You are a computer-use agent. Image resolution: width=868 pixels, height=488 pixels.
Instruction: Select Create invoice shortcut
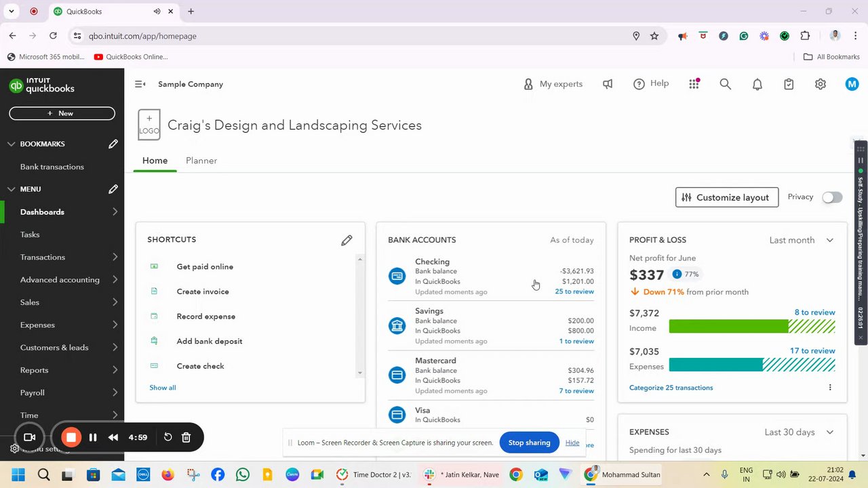203,291
